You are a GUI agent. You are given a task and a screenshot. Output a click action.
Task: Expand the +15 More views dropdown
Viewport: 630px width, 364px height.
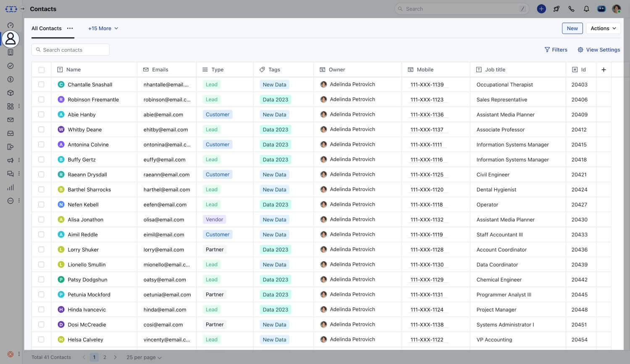coord(103,28)
